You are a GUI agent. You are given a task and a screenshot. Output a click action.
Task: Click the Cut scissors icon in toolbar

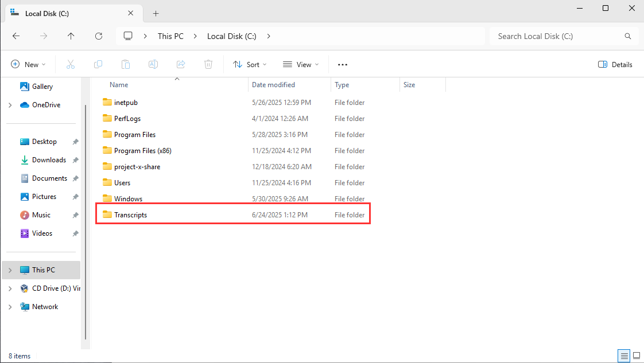(x=71, y=65)
